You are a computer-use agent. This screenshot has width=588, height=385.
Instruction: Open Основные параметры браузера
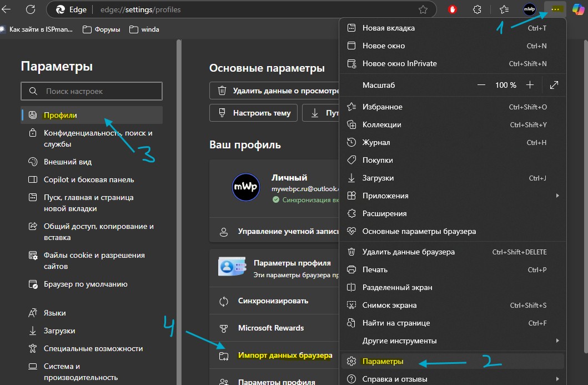pyautogui.click(x=453, y=231)
